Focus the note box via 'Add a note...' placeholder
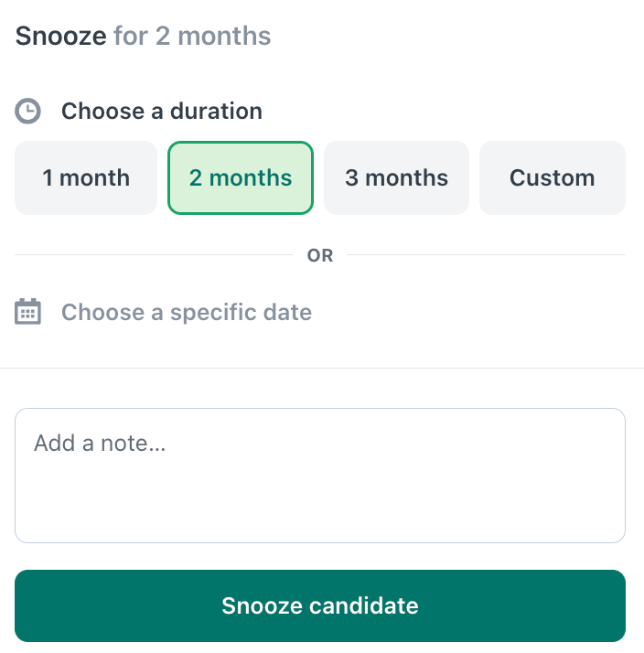Screen dimensions: 644x653 100,443
